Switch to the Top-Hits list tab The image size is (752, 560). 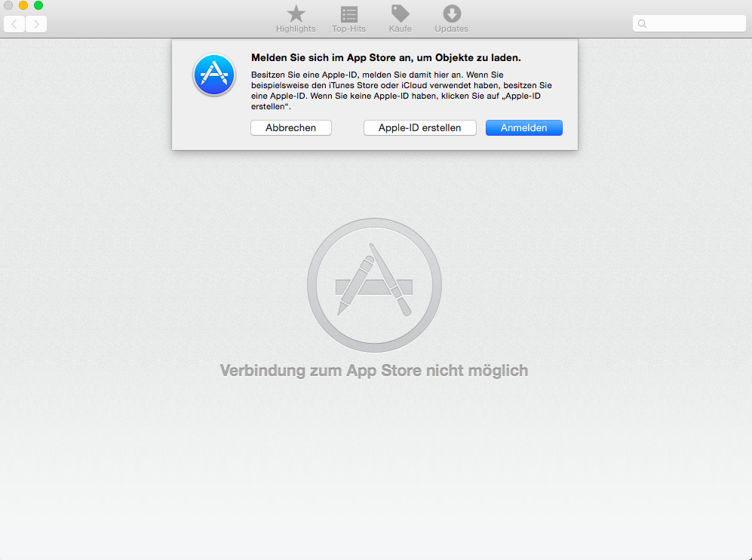[x=348, y=19]
